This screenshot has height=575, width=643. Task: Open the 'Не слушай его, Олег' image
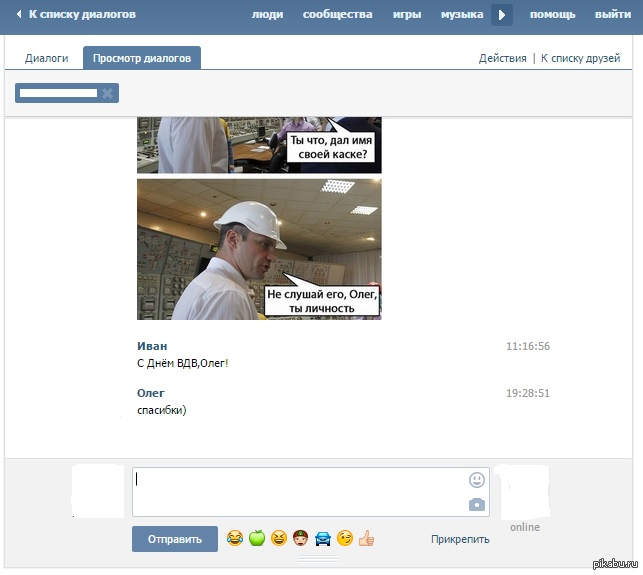pos(259,249)
